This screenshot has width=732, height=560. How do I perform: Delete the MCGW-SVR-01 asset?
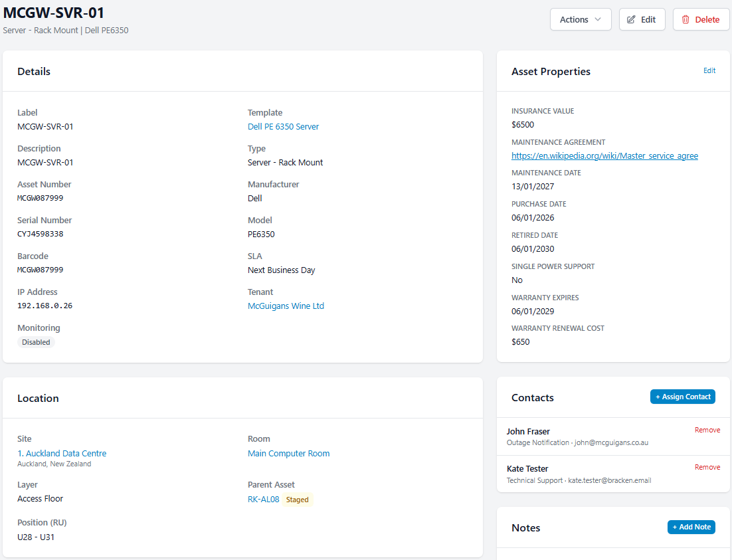(x=701, y=20)
